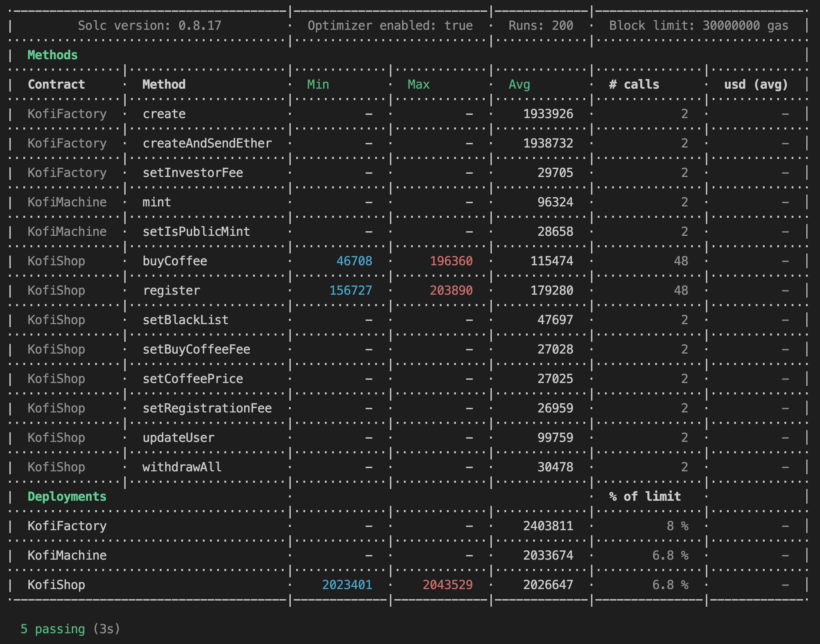Click the KofiShop deployment min 2023401

347,585
